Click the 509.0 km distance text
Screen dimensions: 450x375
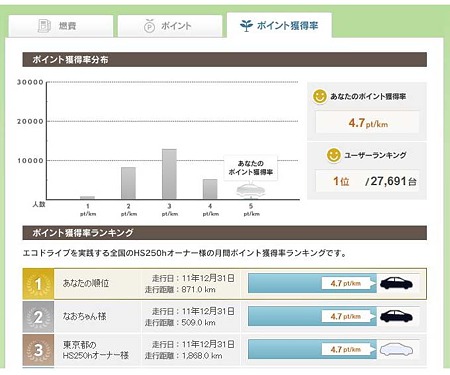click(198, 322)
